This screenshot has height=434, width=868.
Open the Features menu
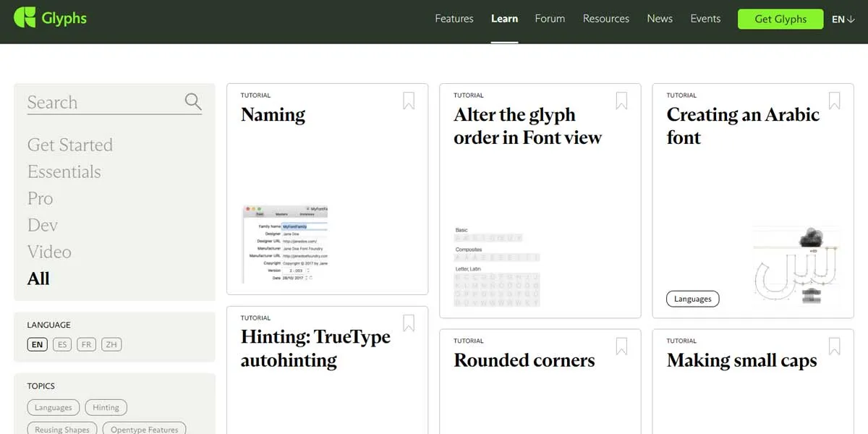[454, 19]
